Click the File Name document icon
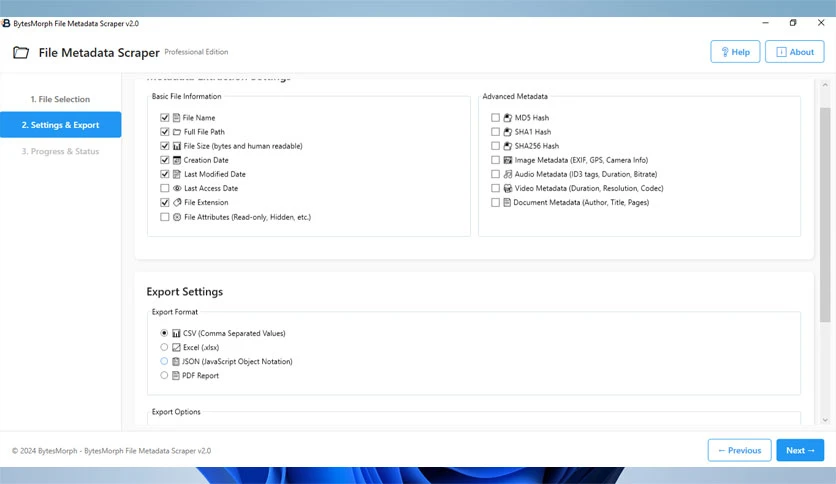 click(176, 117)
